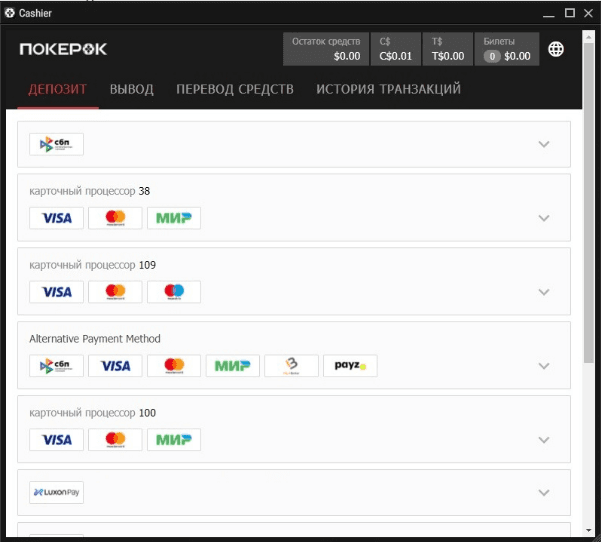602x543 pixels.
Task: Choose Visa under card processor 38
Action: pyautogui.click(x=56, y=218)
